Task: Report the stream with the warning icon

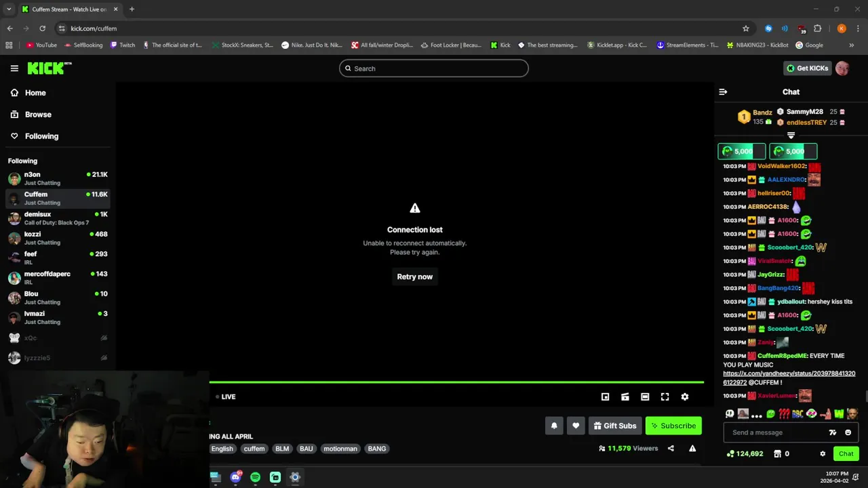Action: 692,448
